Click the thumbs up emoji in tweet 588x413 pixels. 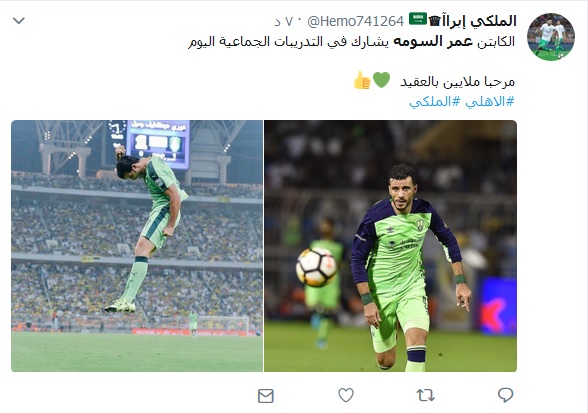point(362,80)
